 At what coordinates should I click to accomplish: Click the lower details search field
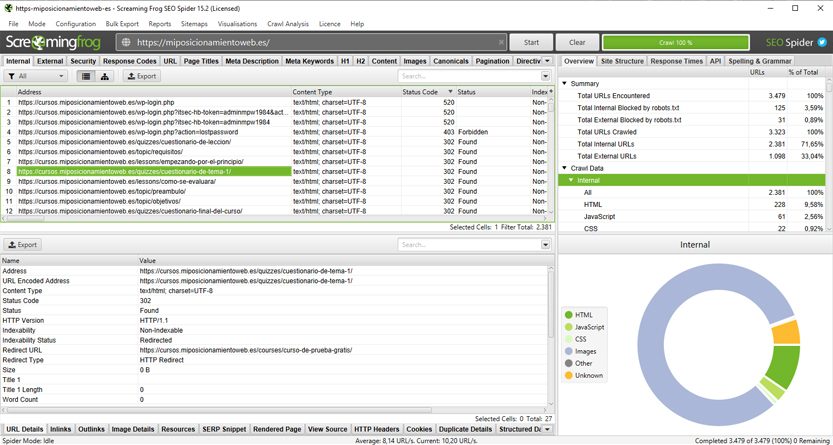coord(469,245)
